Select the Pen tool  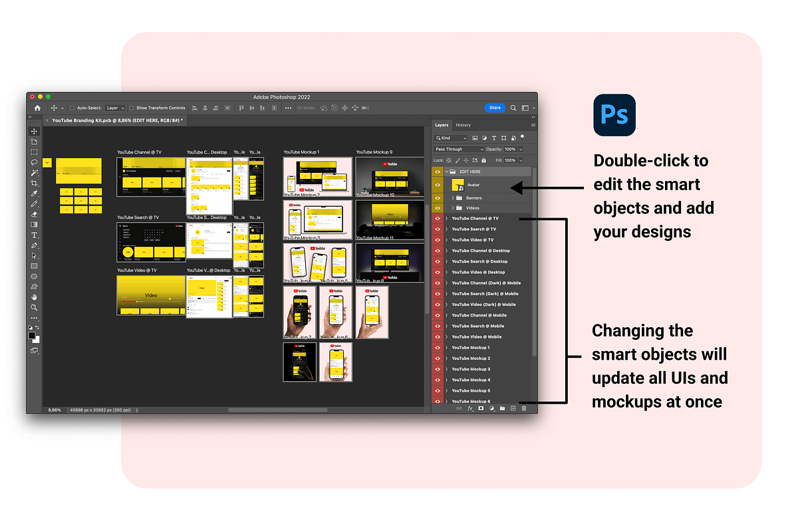(x=34, y=245)
